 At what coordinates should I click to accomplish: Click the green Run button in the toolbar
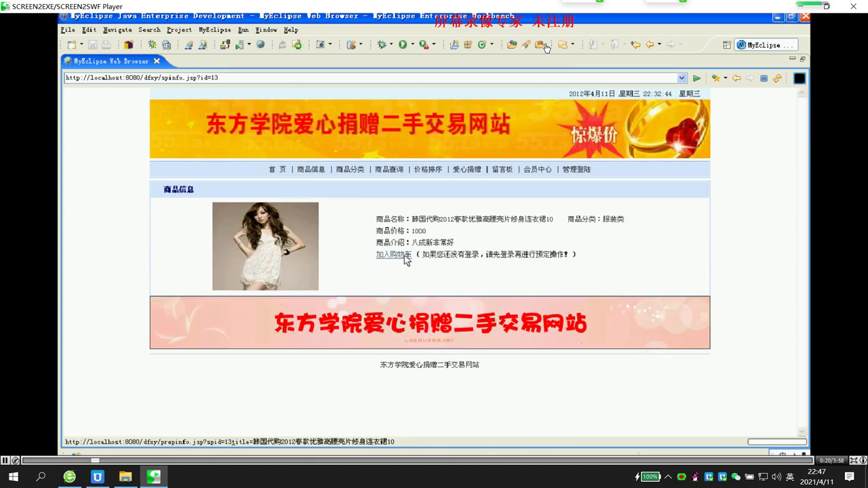[403, 45]
